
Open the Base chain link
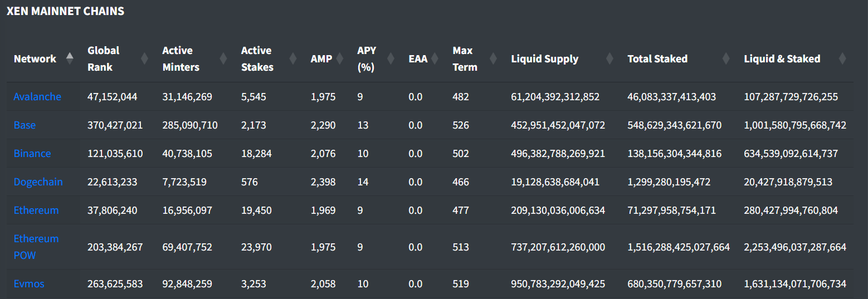click(x=25, y=125)
